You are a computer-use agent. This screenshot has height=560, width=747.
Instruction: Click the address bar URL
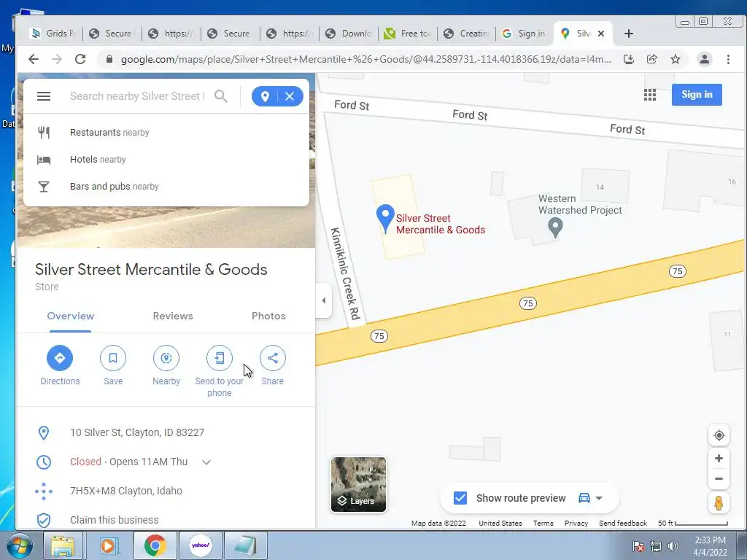366,60
